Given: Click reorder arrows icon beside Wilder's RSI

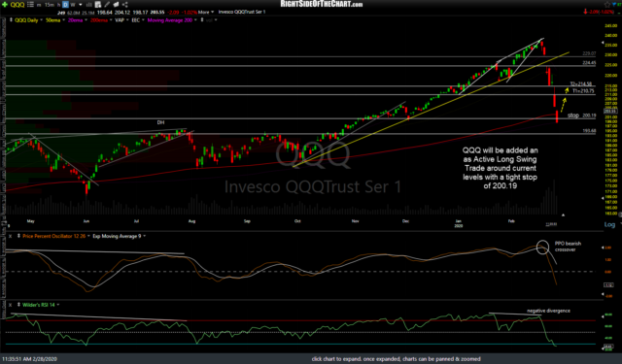Looking at the screenshot, I should click(x=18, y=305).
